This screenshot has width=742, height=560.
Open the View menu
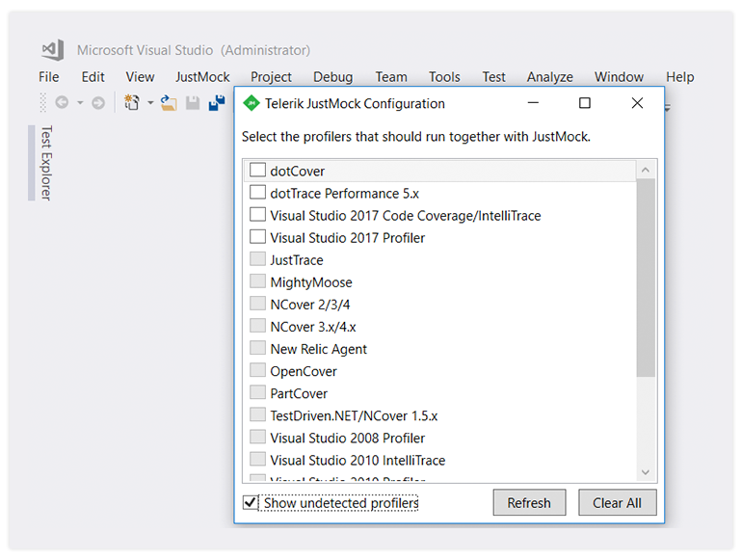point(140,77)
